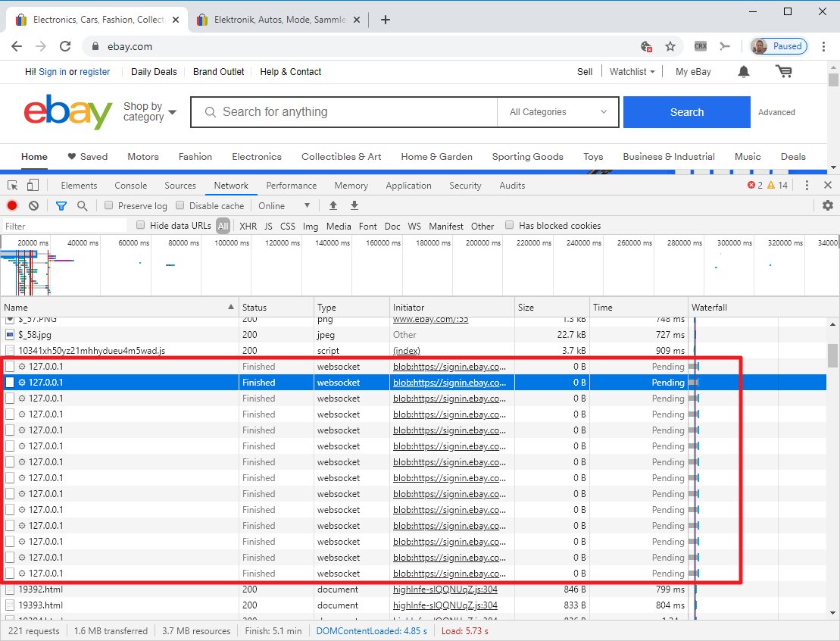Click the browser forward arrow
Screen dimensions: 840x641
coord(41,47)
